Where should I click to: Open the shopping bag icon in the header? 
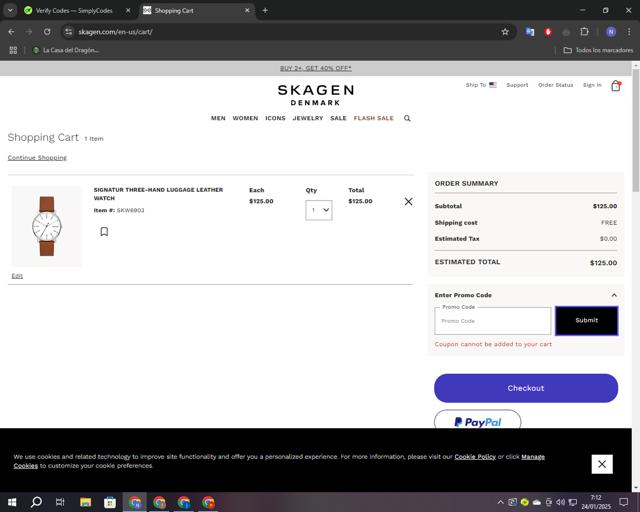(x=616, y=86)
